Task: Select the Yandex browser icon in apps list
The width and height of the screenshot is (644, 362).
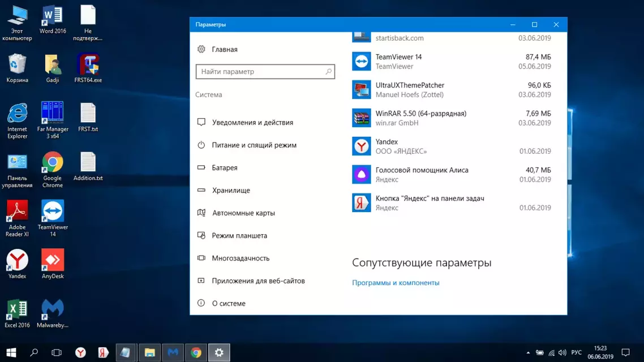Action: (x=362, y=146)
